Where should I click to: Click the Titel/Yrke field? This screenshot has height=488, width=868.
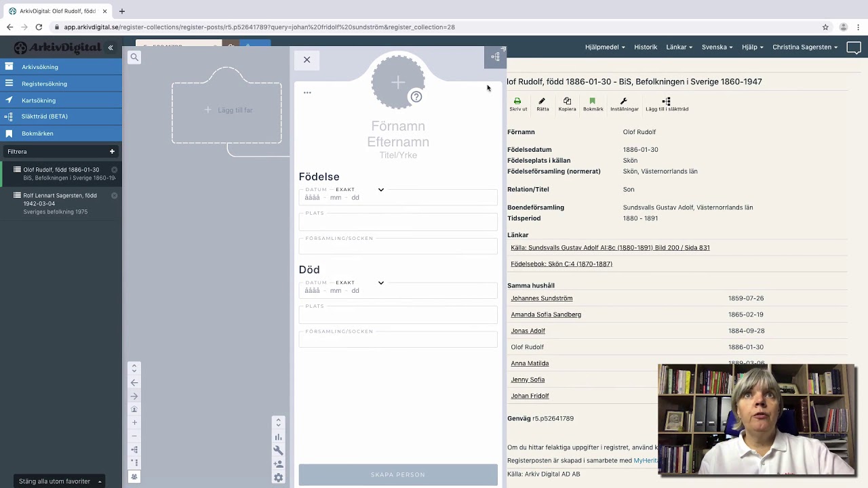[x=398, y=155]
